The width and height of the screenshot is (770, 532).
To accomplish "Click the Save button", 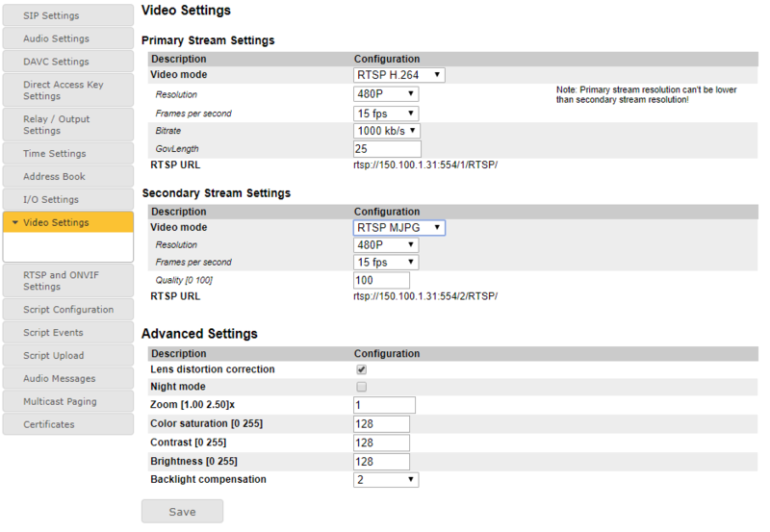I will (x=182, y=511).
